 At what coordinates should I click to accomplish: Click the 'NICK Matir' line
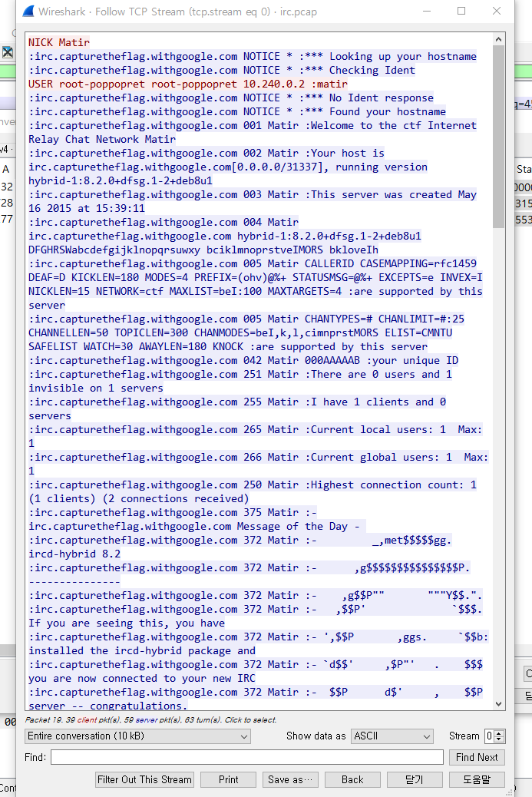pyautogui.click(x=59, y=43)
